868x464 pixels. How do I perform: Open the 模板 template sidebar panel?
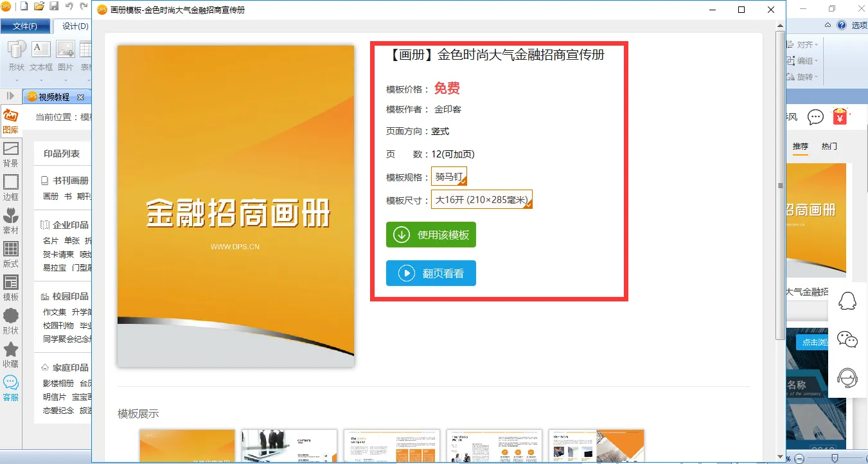11,289
